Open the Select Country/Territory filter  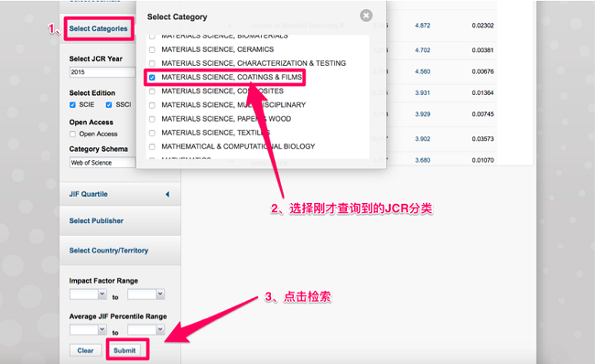(109, 251)
